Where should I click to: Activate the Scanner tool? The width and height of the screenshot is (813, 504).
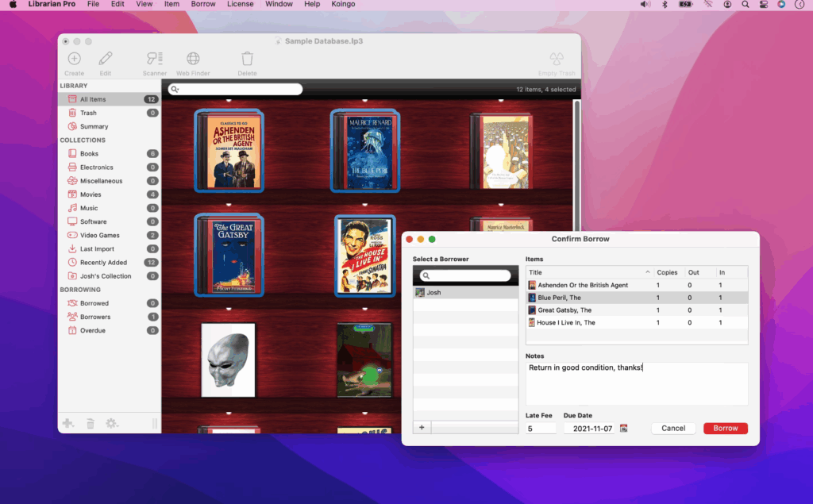pyautogui.click(x=154, y=59)
